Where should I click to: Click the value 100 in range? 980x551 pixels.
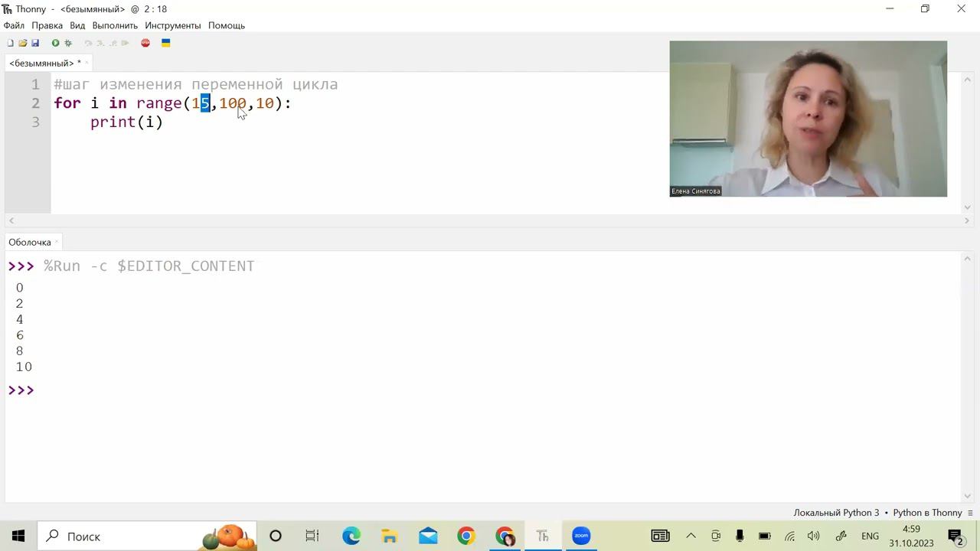click(x=233, y=103)
